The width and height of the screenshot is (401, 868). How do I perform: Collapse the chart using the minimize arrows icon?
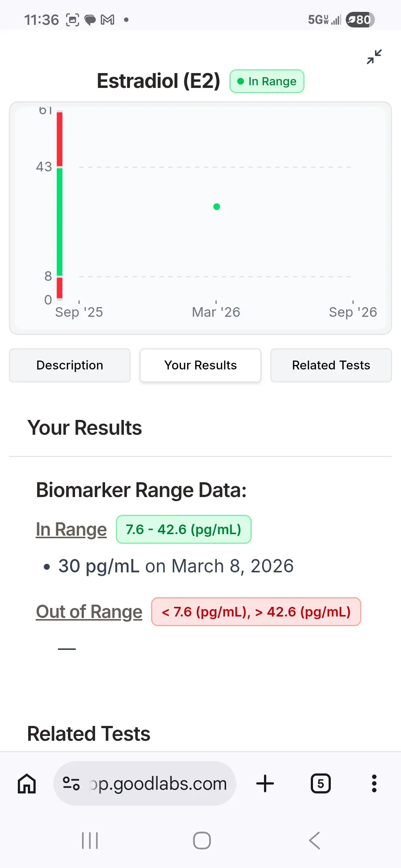(374, 57)
